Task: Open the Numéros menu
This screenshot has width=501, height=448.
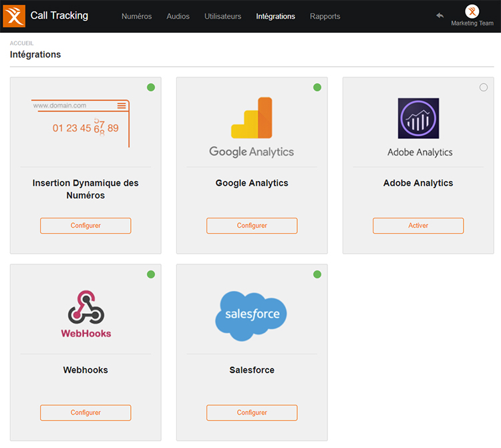Action: [137, 16]
